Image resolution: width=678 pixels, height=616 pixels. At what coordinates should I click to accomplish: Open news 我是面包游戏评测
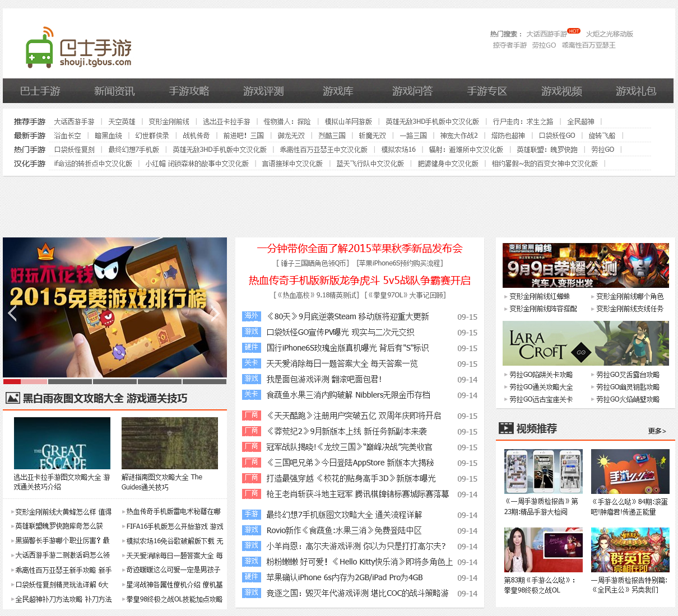coord(324,379)
